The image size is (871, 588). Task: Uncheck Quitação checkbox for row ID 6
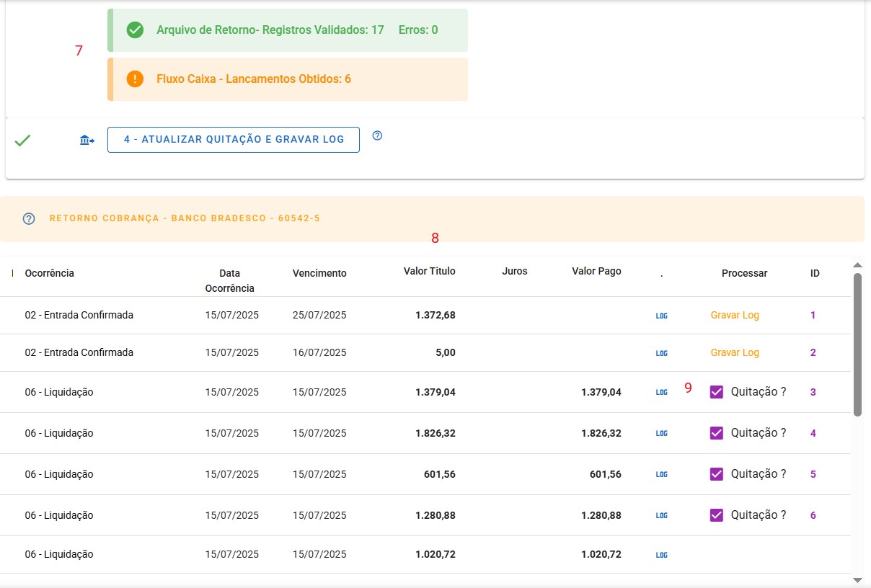point(717,515)
